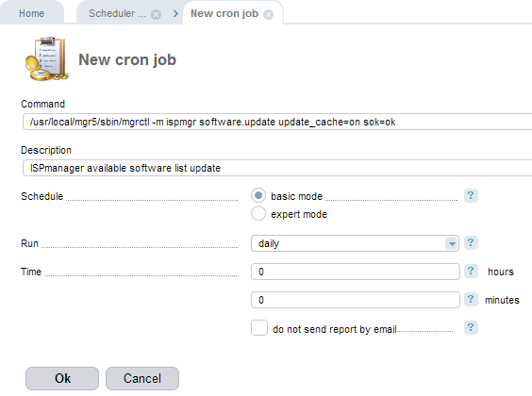Click the daily combo box
This screenshot has height=396, width=532.
tap(355, 243)
